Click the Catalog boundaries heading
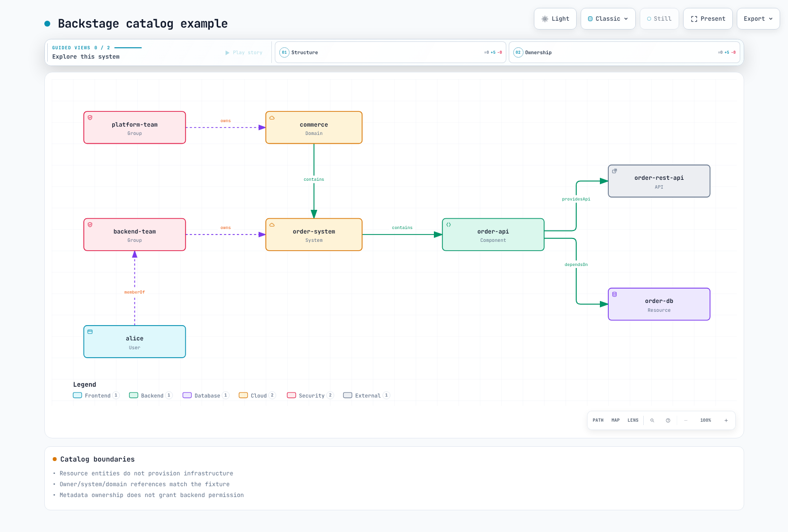This screenshot has height=532, width=788. (98, 459)
